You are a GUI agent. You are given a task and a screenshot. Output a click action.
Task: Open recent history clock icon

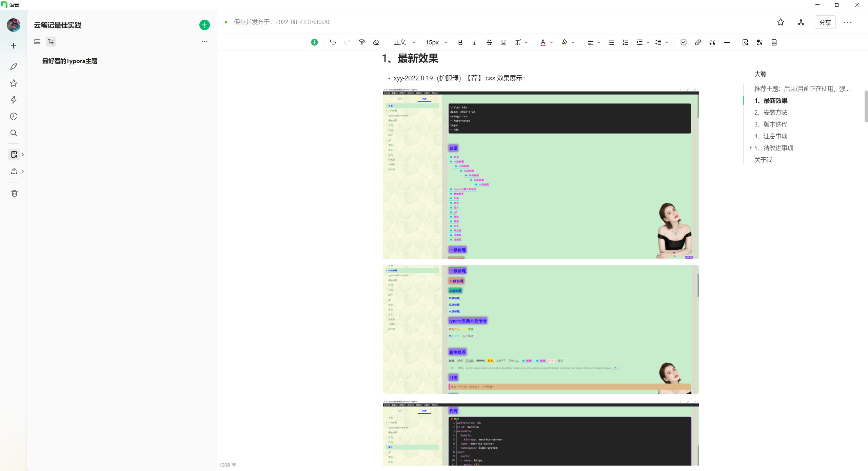14,116
